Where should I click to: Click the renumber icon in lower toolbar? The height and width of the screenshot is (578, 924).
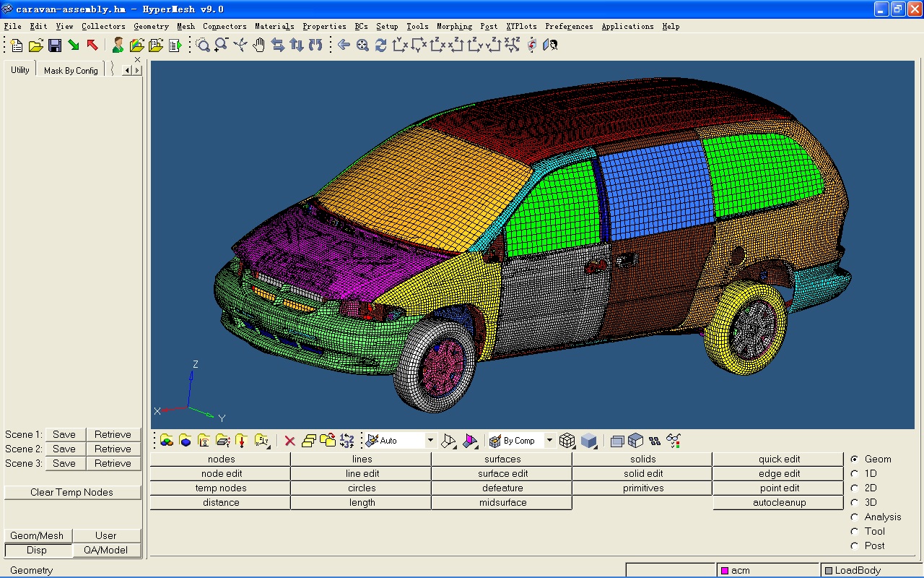[x=347, y=441]
